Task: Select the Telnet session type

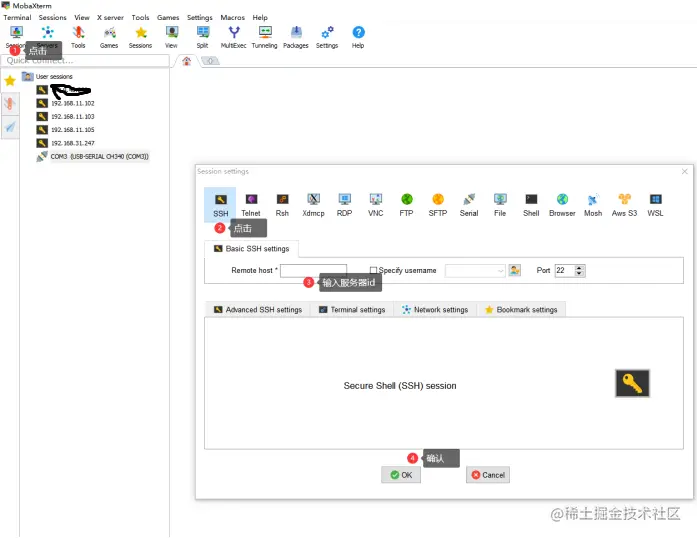Action: click(251, 205)
